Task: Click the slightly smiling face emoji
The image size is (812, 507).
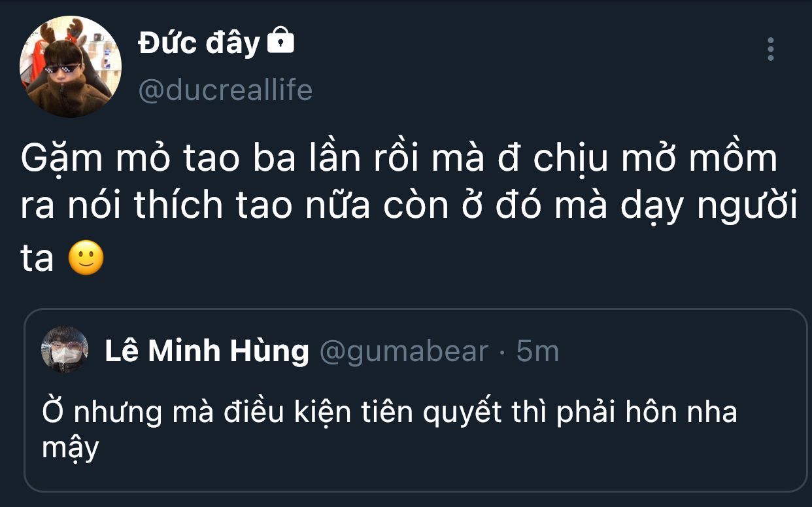Action: (86, 259)
